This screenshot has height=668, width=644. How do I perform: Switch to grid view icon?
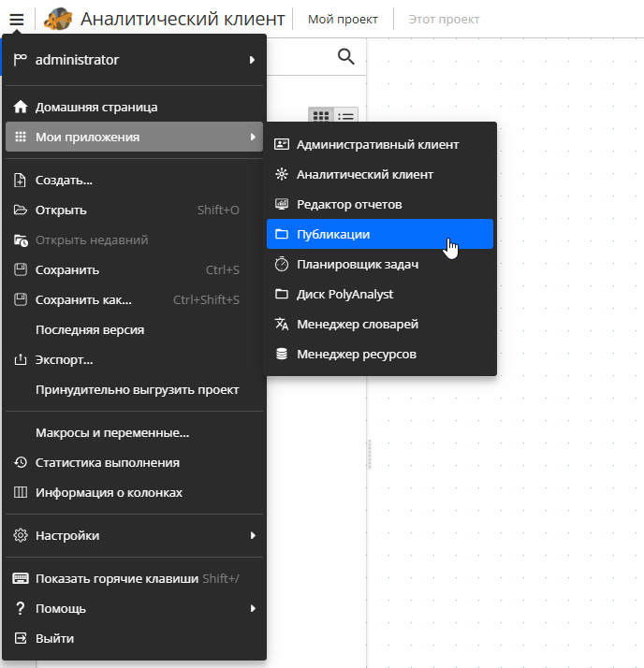coord(321,115)
